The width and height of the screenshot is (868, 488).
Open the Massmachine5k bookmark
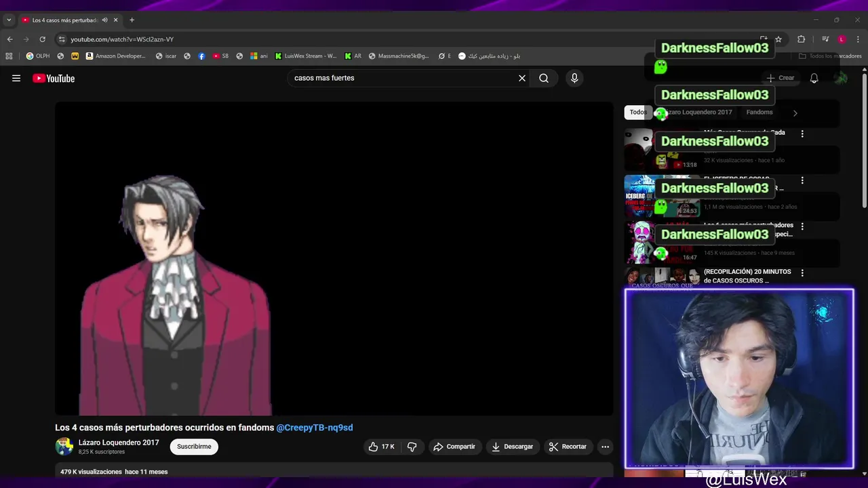398,56
